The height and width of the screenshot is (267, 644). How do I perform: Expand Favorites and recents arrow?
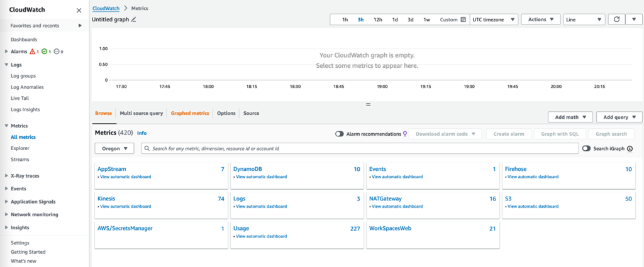pyautogui.click(x=80, y=25)
